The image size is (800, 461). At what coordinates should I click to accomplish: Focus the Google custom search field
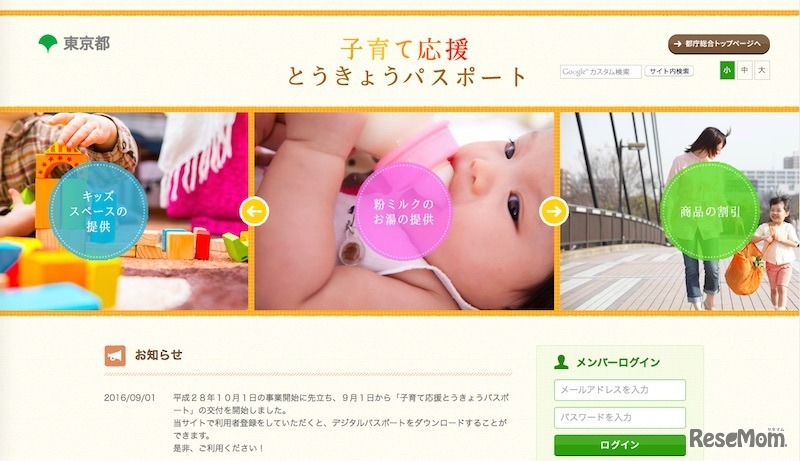point(601,72)
